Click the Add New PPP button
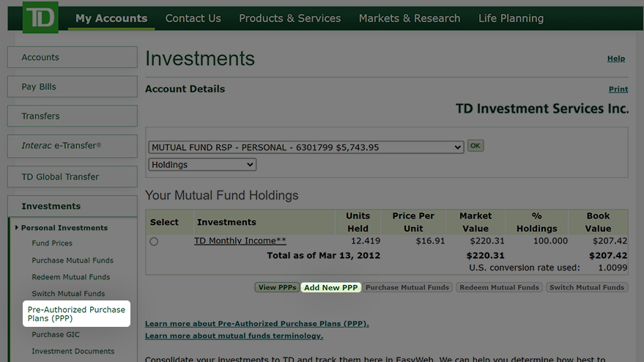The image size is (644, 362). [330, 287]
